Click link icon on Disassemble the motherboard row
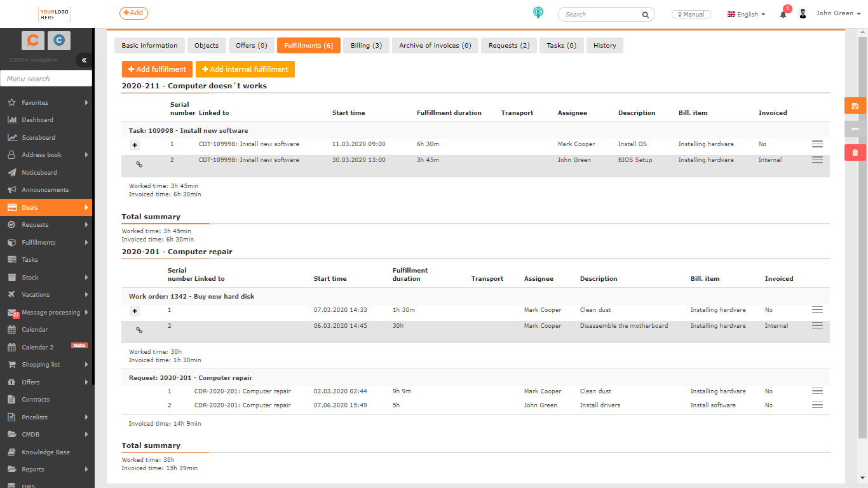Viewport: 868px width, 488px height. [139, 330]
